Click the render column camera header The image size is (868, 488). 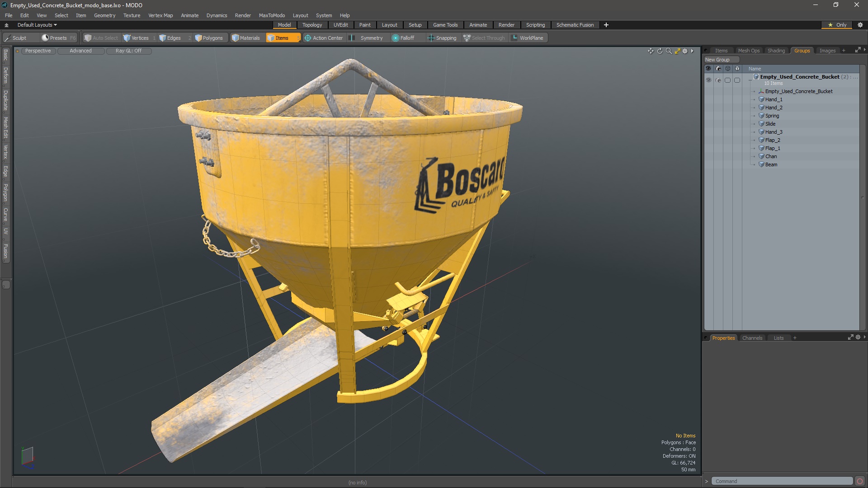coord(718,69)
